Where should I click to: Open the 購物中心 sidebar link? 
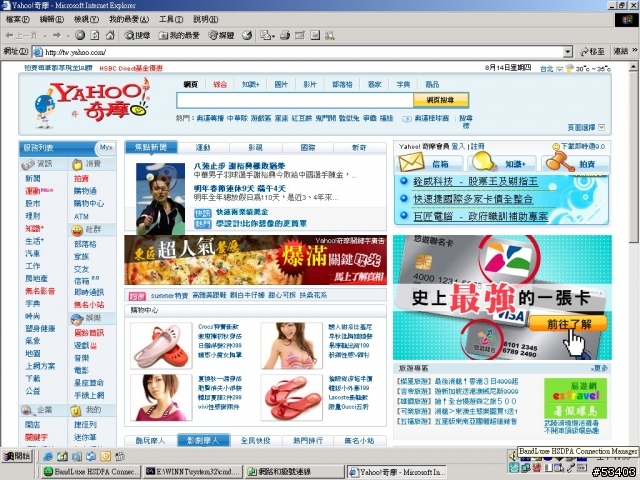89,203
